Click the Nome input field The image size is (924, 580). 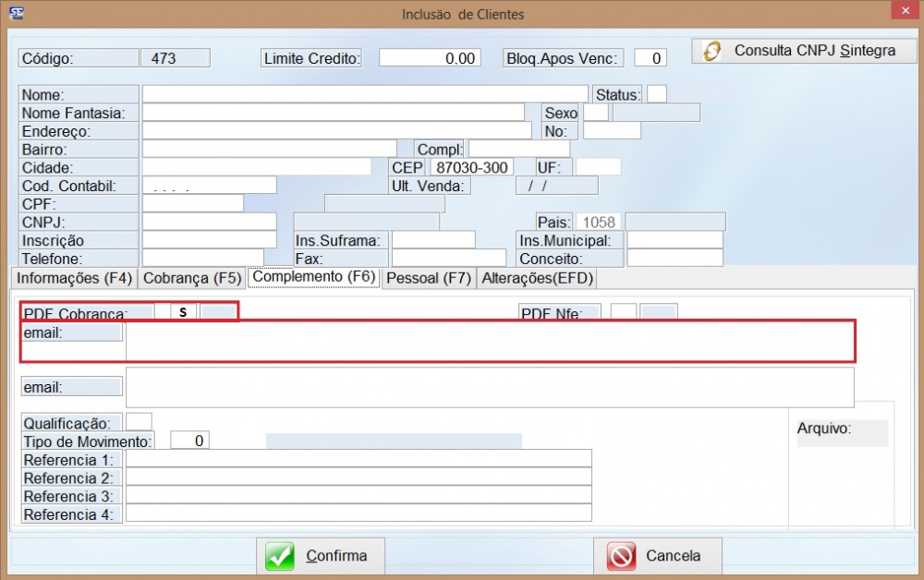365,94
